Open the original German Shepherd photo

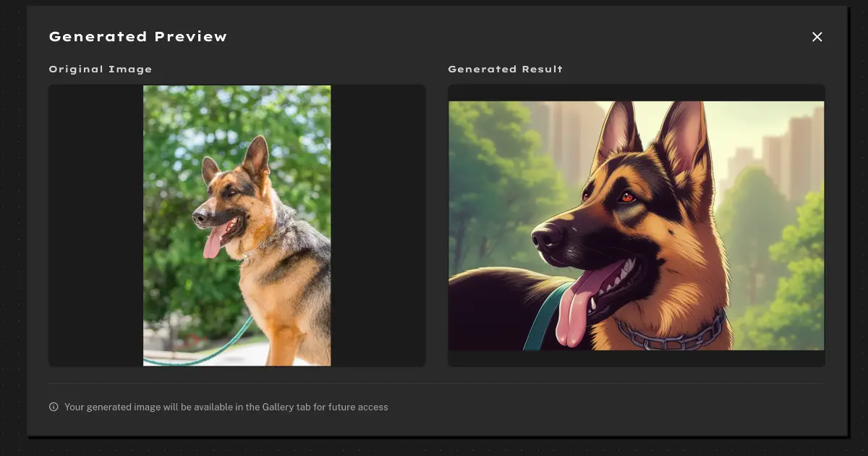[237, 225]
